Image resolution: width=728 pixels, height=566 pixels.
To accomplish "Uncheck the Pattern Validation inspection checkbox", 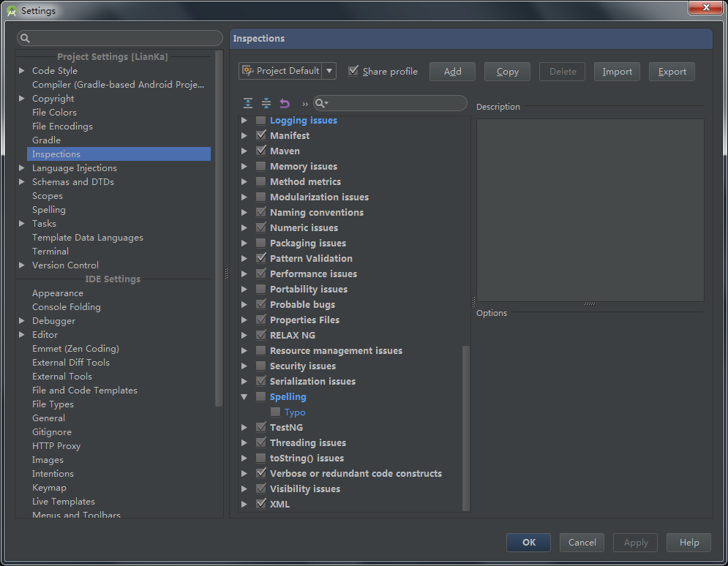I will point(261,258).
